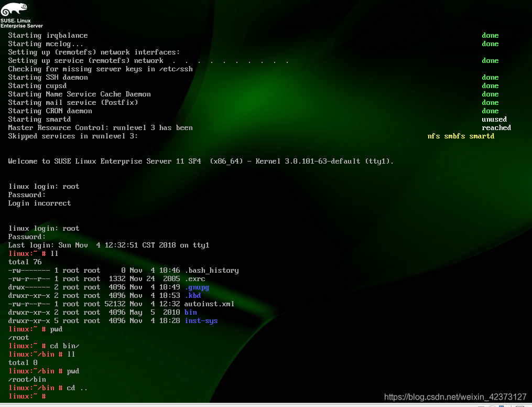Click 'Starting mail service (Postfix)' line
This screenshot has height=407, width=532.
pyautogui.click(x=73, y=102)
